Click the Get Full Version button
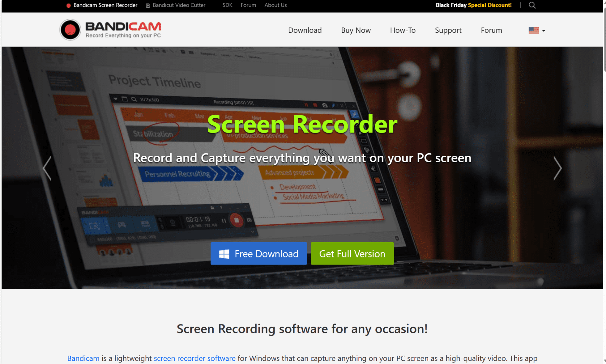 (x=352, y=254)
